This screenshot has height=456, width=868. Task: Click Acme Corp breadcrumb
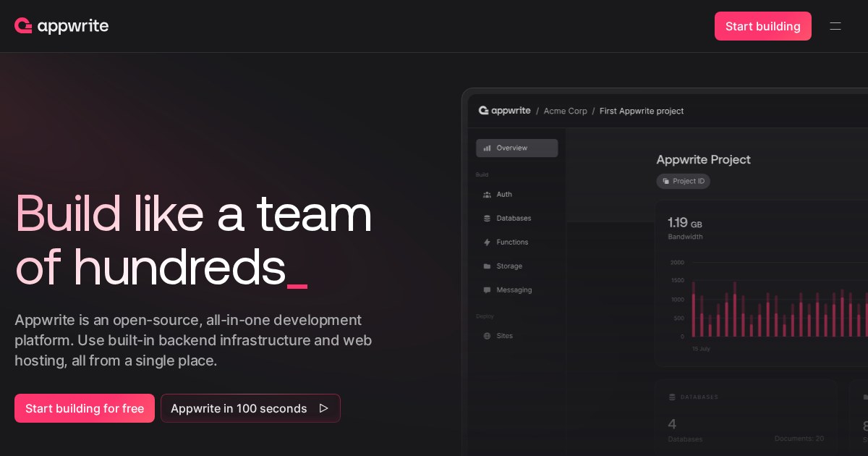pyautogui.click(x=566, y=111)
